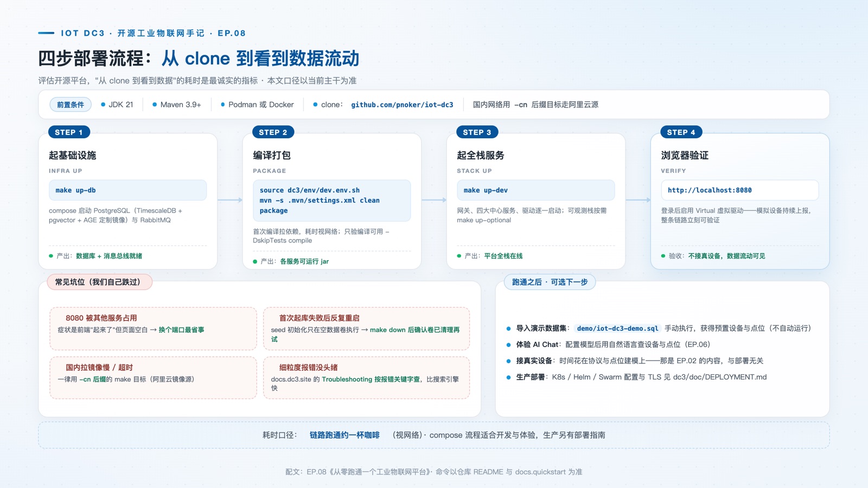Open the 首次起库失败后反复重启 pitfall card
The height and width of the screenshot is (488, 868).
tap(366, 329)
